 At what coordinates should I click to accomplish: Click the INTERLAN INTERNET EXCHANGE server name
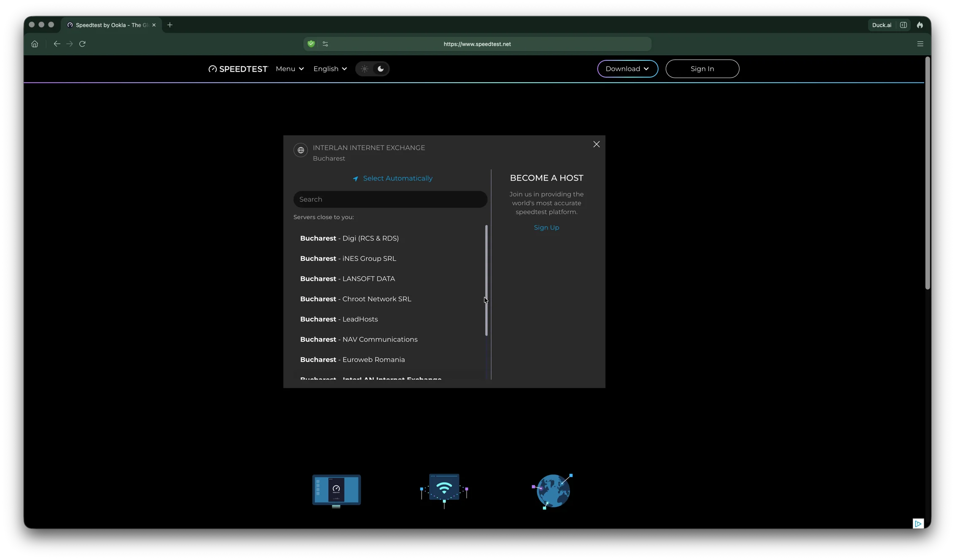pyautogui.click(x=369, y=148)
